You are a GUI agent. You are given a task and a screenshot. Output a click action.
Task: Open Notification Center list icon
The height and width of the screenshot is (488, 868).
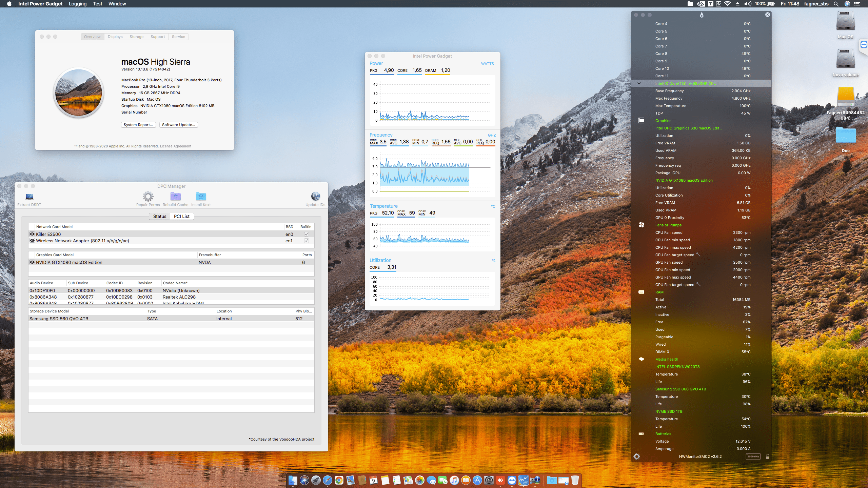[857, 4]
